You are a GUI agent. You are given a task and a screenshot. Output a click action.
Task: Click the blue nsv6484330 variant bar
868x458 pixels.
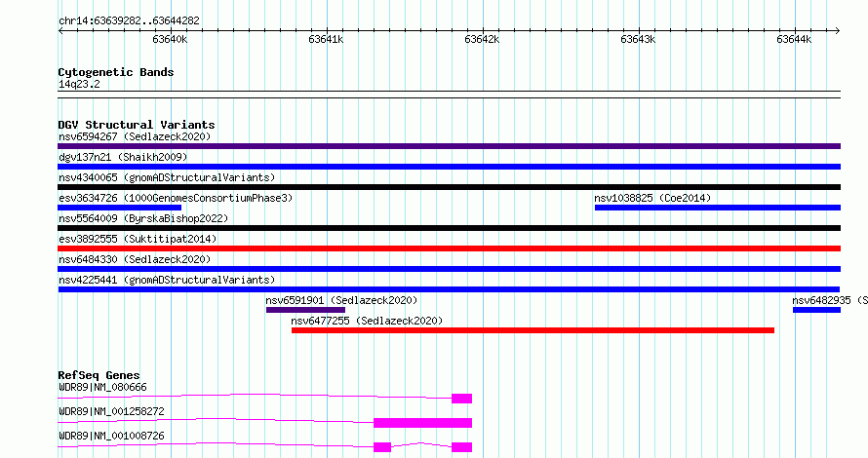[x=449, y=269]
